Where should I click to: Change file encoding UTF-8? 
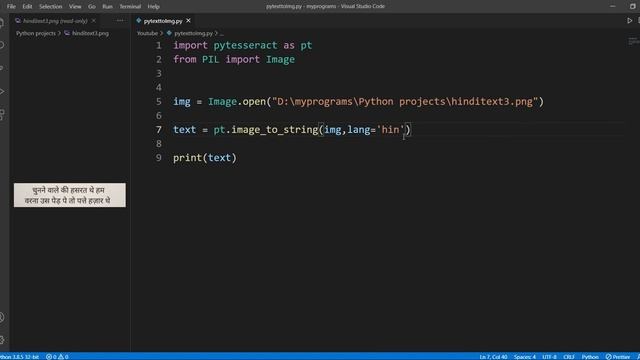pyautogui.click(x=549, y=357)
